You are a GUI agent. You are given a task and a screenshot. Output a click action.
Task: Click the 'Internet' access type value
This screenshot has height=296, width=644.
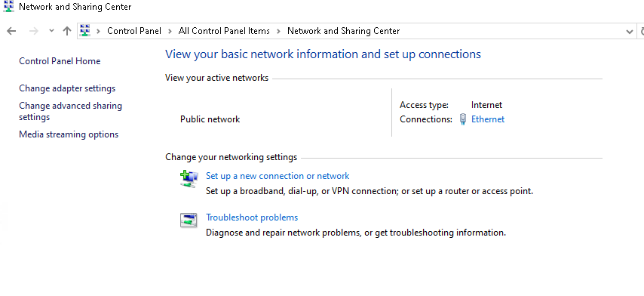click(486, 105)
